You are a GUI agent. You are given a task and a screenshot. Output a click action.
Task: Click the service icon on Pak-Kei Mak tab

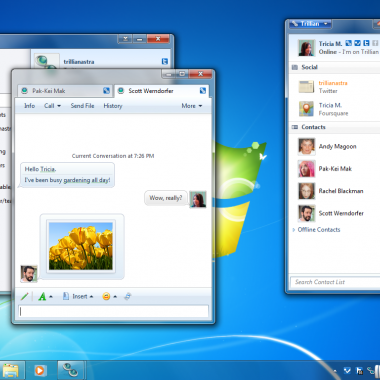point(106,91)
